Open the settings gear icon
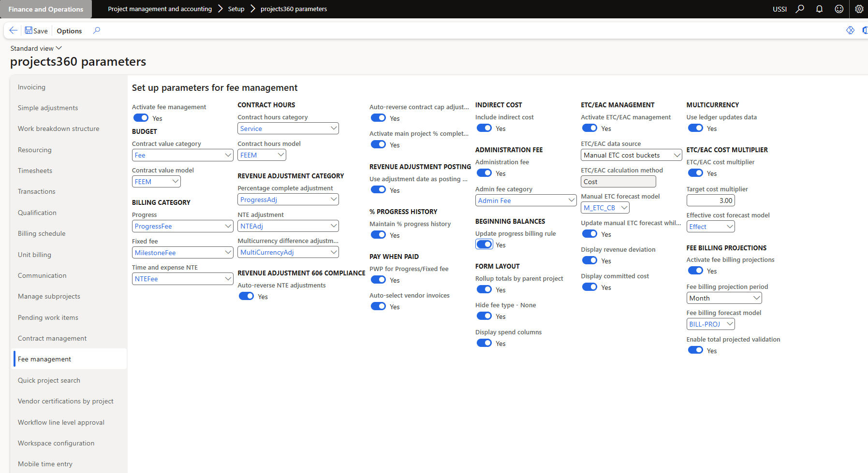 tap(859, 9)
